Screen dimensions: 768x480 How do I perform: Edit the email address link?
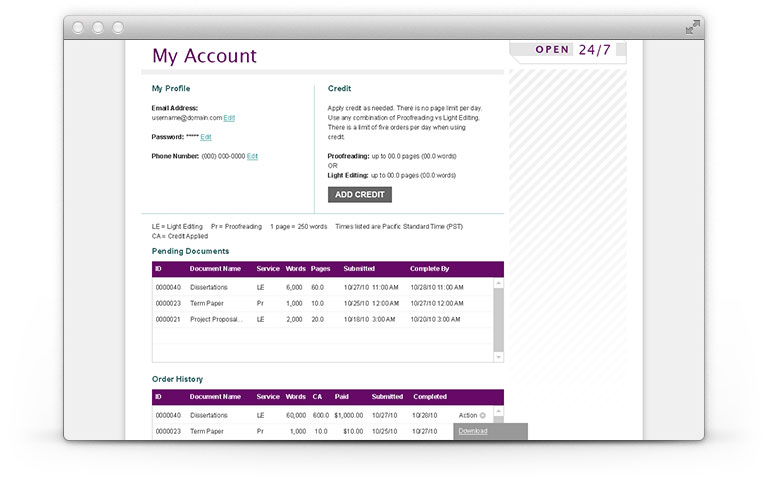tap(229, 118)
